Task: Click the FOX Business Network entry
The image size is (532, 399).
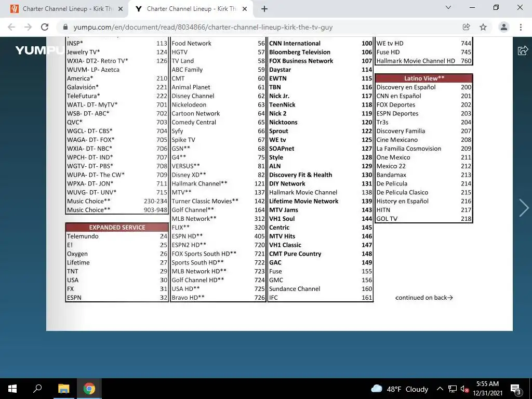Action: (x=301, y=61)
